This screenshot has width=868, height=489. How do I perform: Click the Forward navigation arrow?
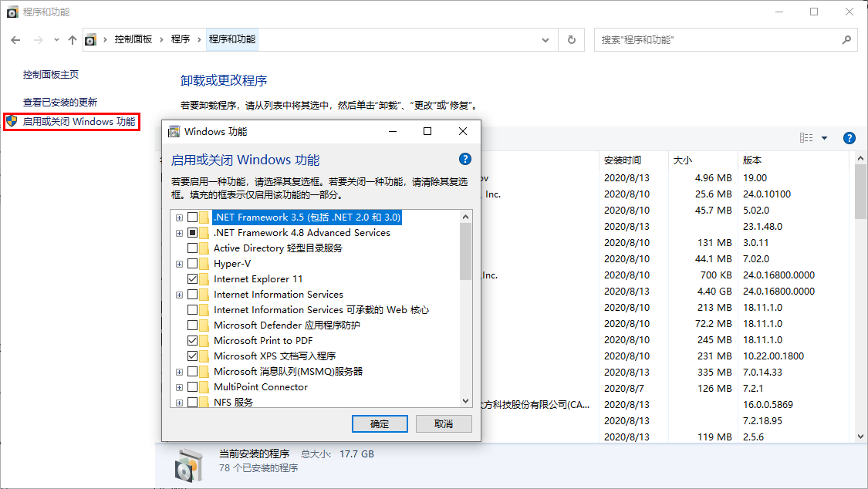click(x=39, y=40)
